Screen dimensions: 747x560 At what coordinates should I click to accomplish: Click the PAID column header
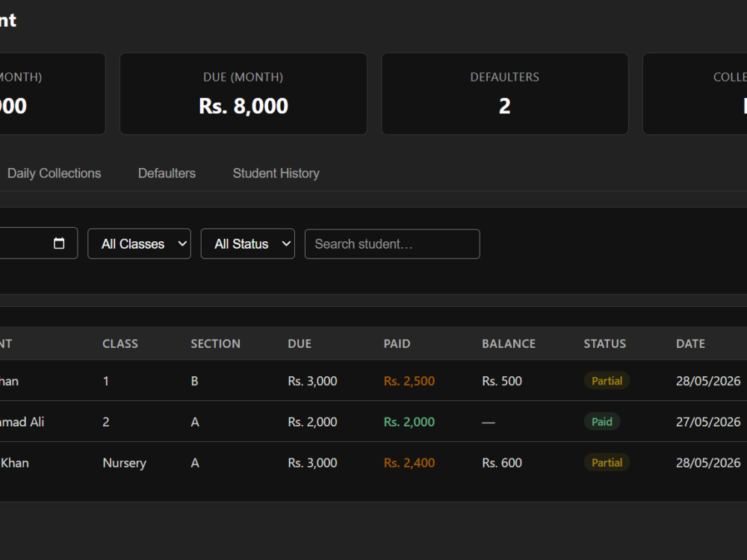tap(397, 343)
